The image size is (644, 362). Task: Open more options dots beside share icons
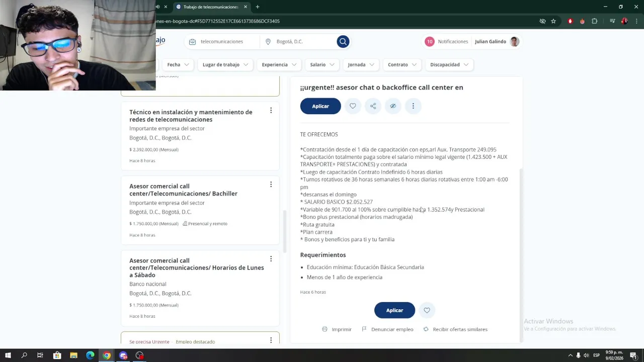point(413,106)
